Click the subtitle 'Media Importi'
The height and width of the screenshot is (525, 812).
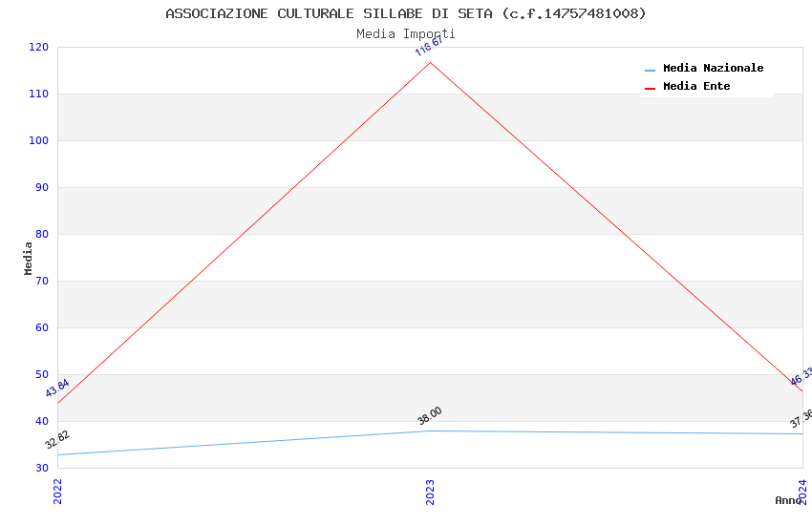pyautogui.click(x=405, y=34)
